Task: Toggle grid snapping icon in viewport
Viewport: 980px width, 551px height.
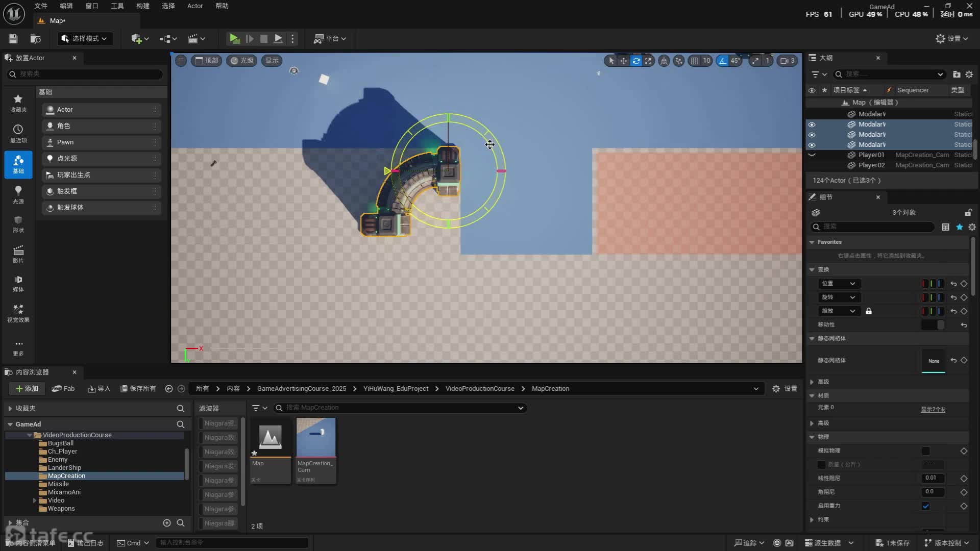Action: click(x=694, y=61)
